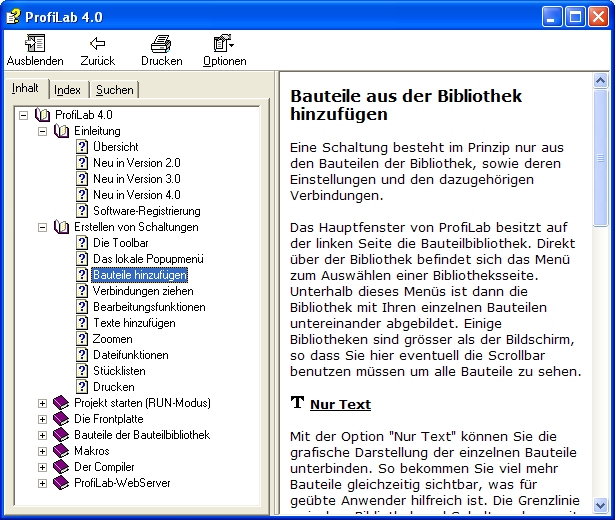The height and width of the screenshot is (520, 615).
Task: Click the content scrollbar's down arrow
Action: 600,505
